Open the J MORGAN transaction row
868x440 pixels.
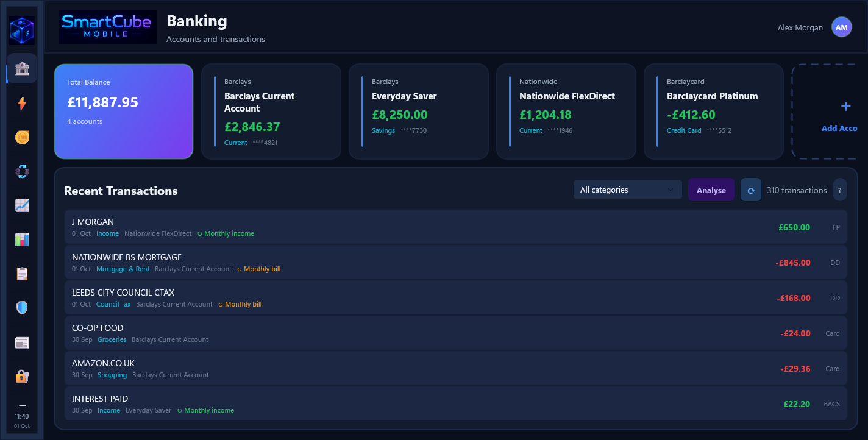(x=455, y=227)
